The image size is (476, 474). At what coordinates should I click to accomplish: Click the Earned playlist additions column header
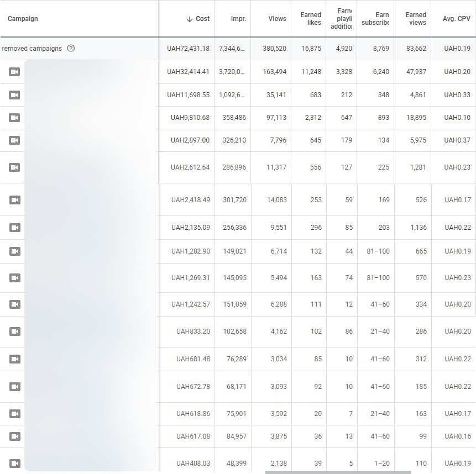(342, 19)
